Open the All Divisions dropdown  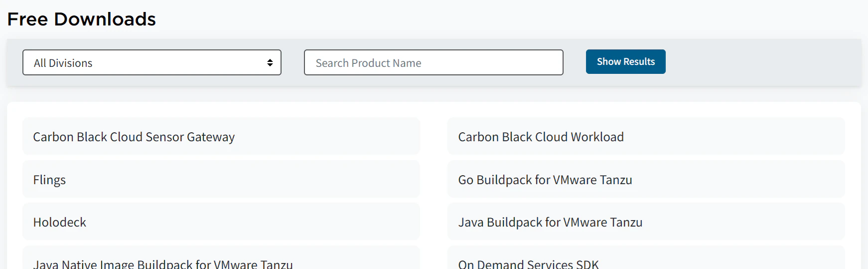click(x=152, y=62)
